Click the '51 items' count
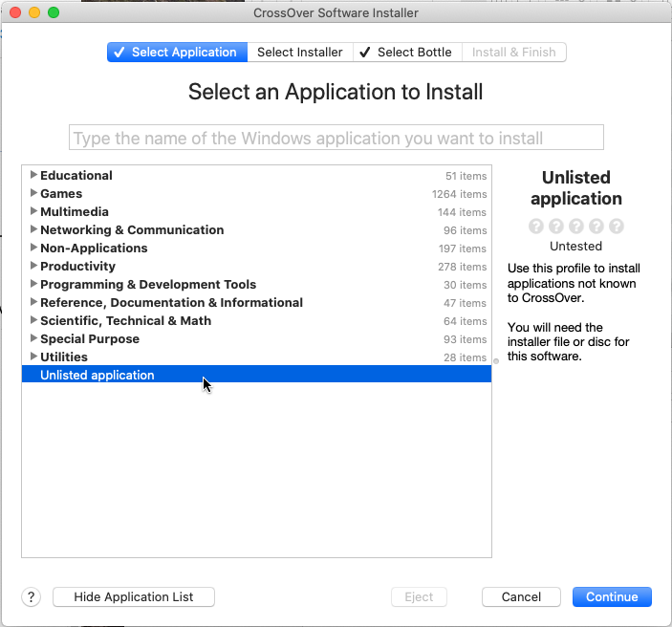 pos(466,176)
